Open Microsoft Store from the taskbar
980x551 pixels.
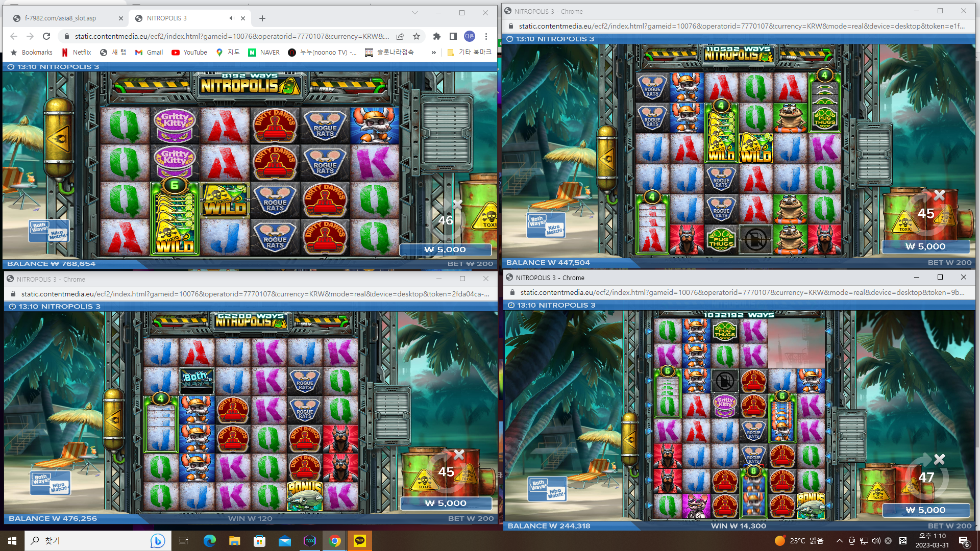(259, 541)
